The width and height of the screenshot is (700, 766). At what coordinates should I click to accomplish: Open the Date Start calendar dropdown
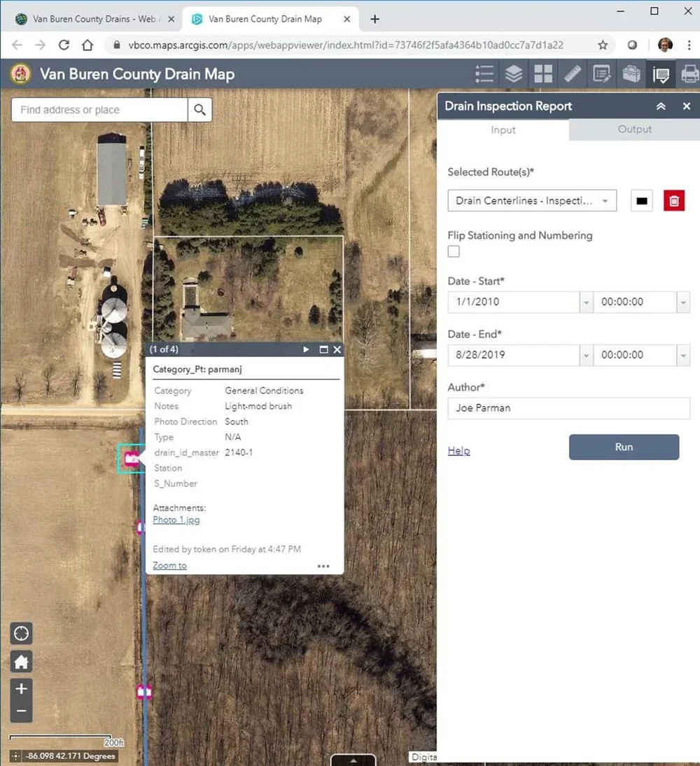point(586,302)
